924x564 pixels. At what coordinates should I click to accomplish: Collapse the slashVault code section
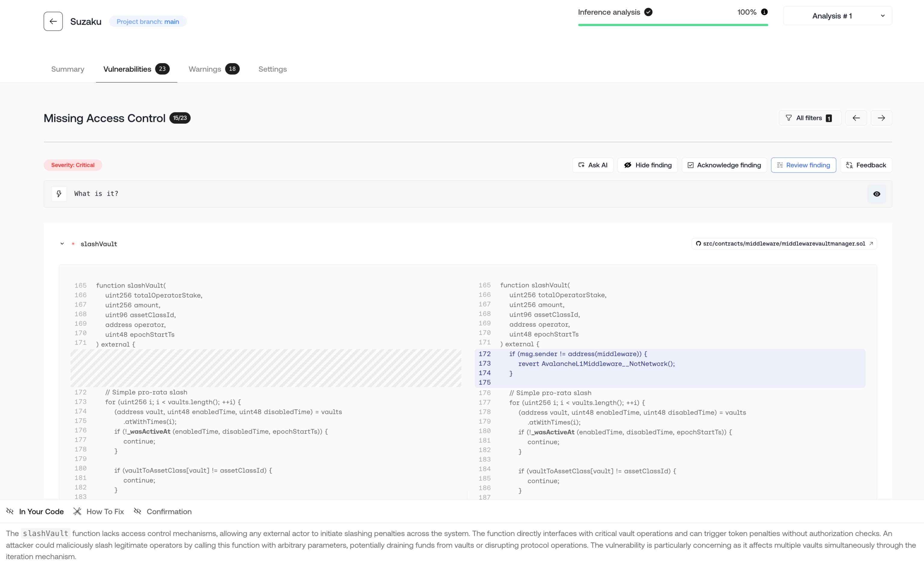tap(62, 244)
